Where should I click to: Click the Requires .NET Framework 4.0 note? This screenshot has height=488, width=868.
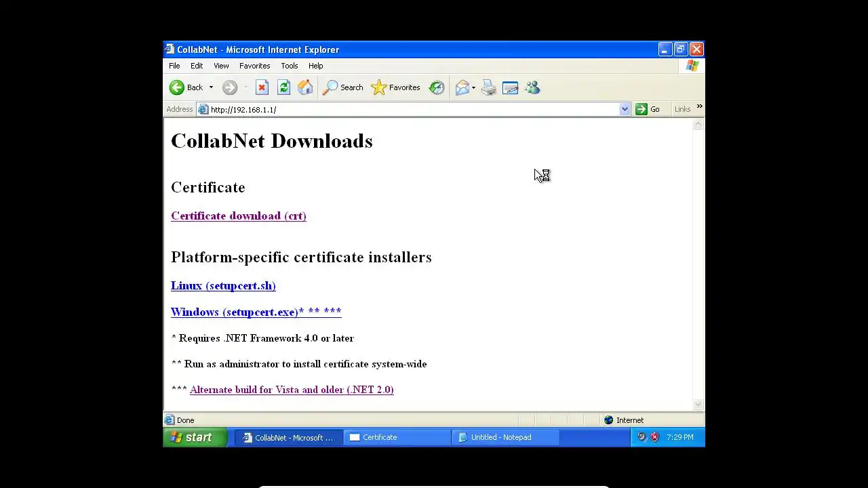pos(262,338)
